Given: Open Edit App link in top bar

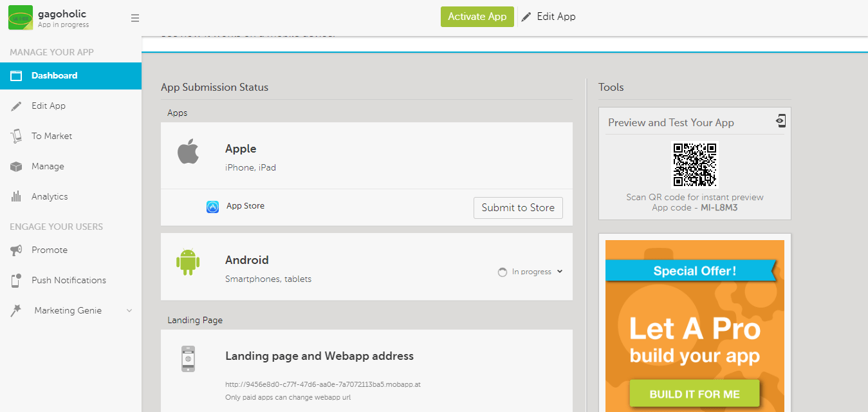Looking at the screenshot, I should [556, 17].
